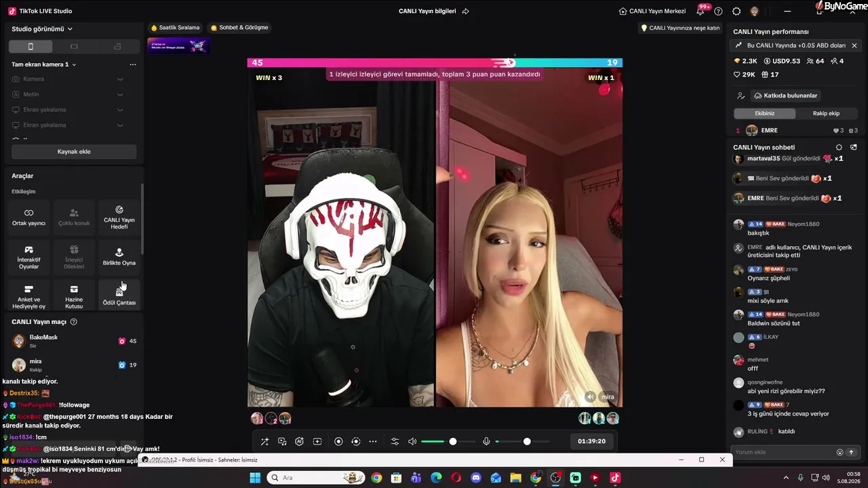Viewport: 868px width, 488px height.
Task: Open the profile avatar menu
Action: (754, 12)
